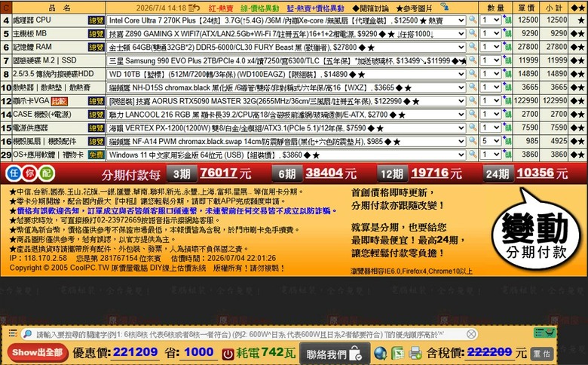Click the list menu icon left of search box
Image resolution: width=588 pixels, height=365 pixels.
click(x=13, y=333)
